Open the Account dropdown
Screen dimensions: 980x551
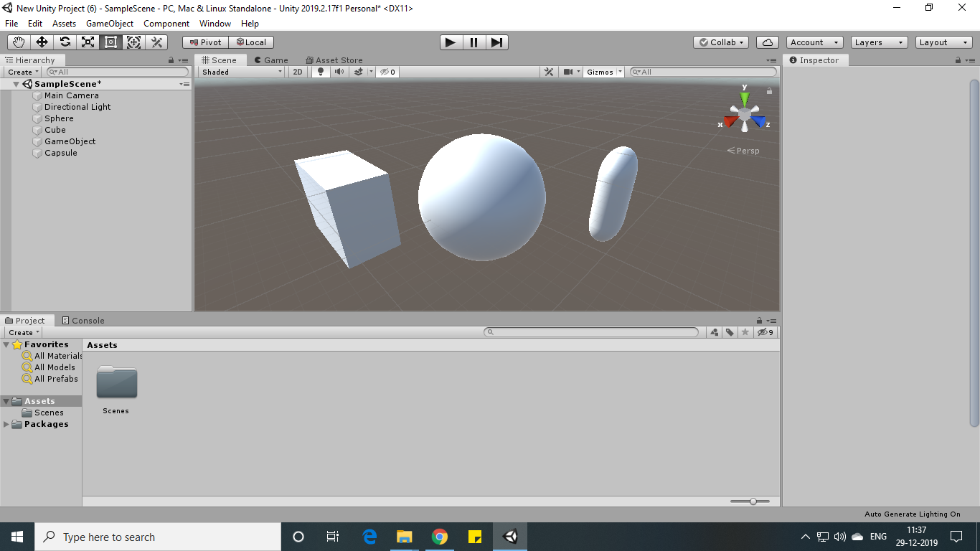(x=815, y=42)
